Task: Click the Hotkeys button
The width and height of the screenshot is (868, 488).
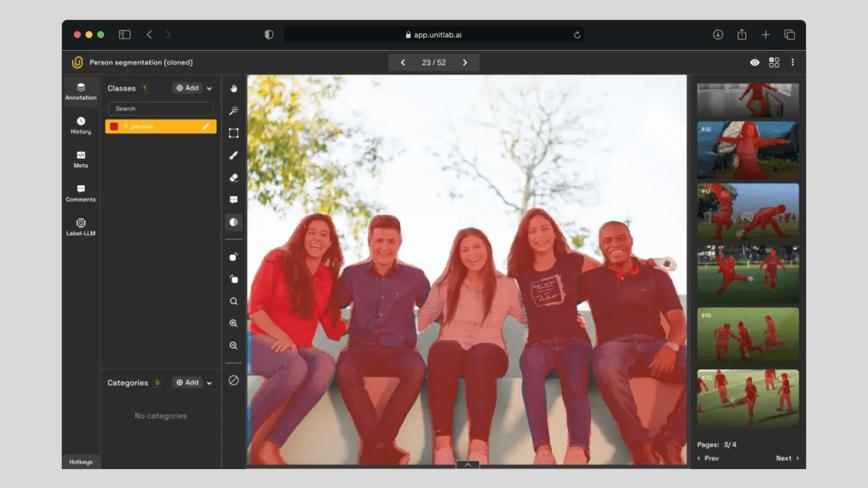Action: [80, 462]
